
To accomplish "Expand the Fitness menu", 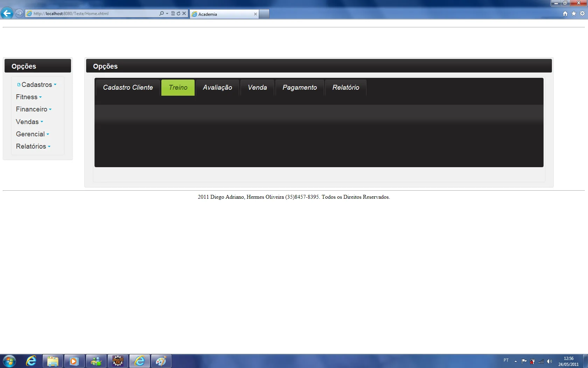I will (29, 97).
